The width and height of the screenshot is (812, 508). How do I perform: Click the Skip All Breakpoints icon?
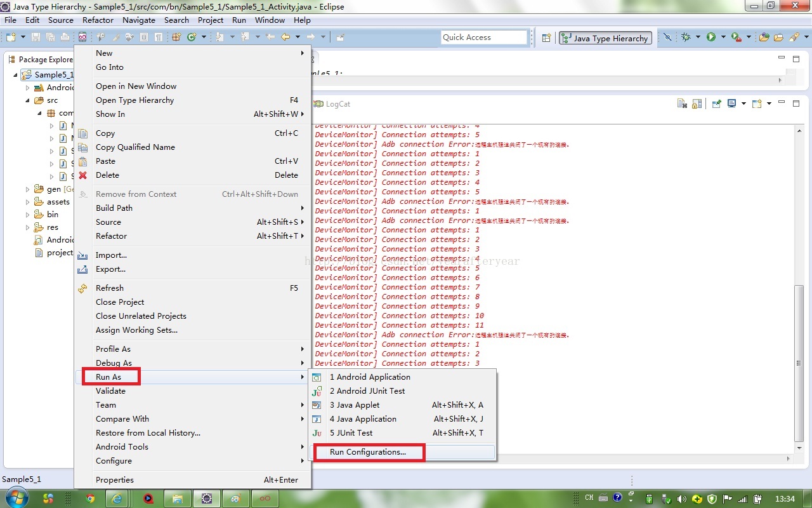(x=667, y=37)
